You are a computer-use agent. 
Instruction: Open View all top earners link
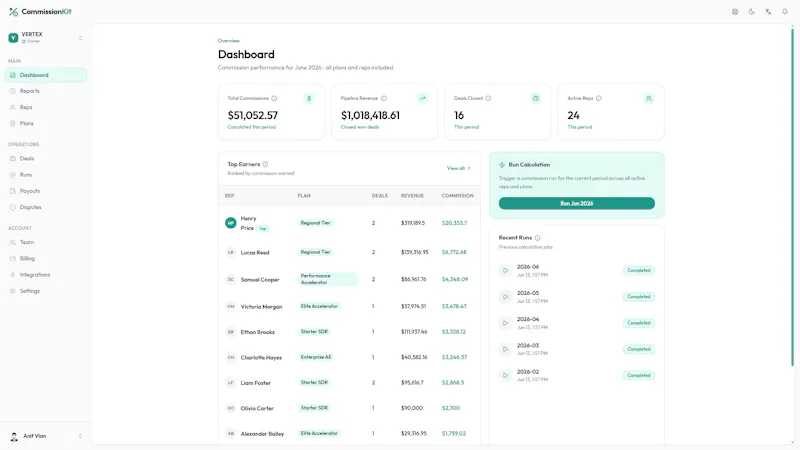(459, 168)
